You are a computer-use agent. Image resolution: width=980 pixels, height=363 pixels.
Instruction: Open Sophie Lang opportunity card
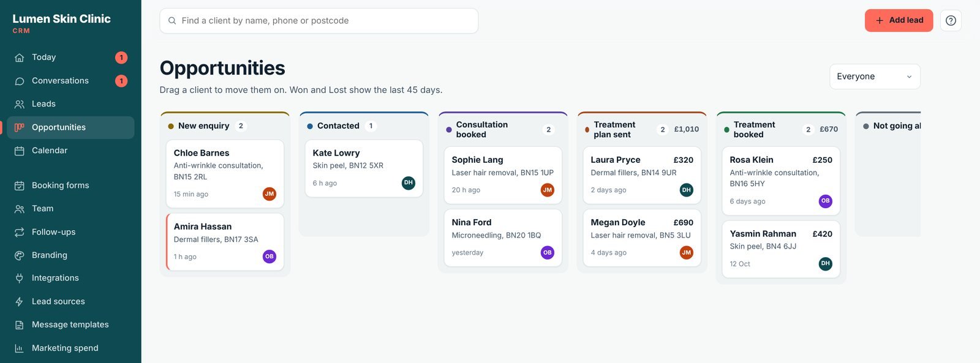(503, 175)
